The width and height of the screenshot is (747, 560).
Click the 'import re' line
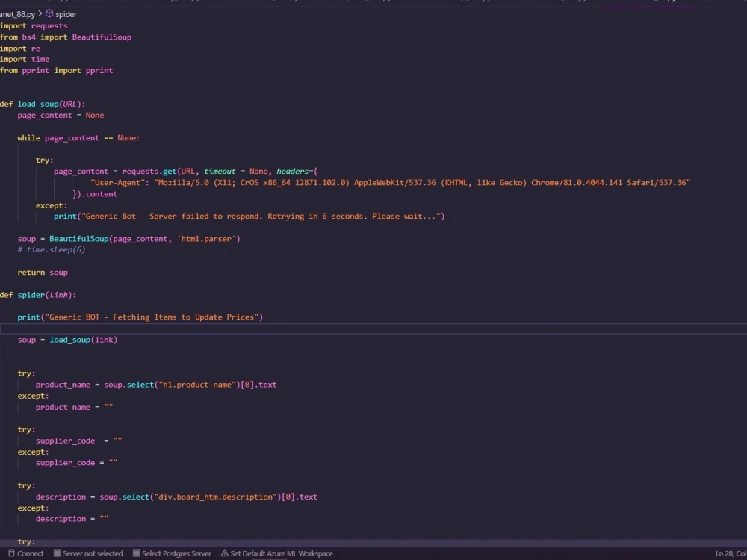point(20,49)
